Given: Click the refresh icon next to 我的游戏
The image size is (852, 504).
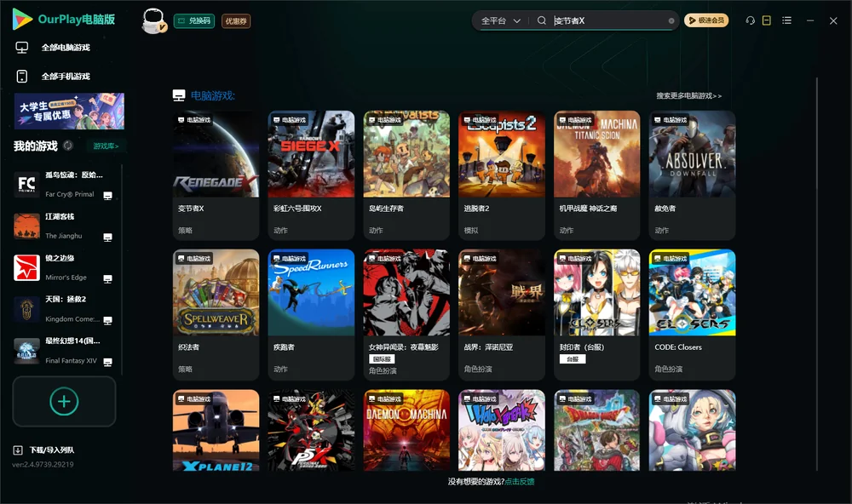Looking at the screenshot, I should (x=68, y=146).
